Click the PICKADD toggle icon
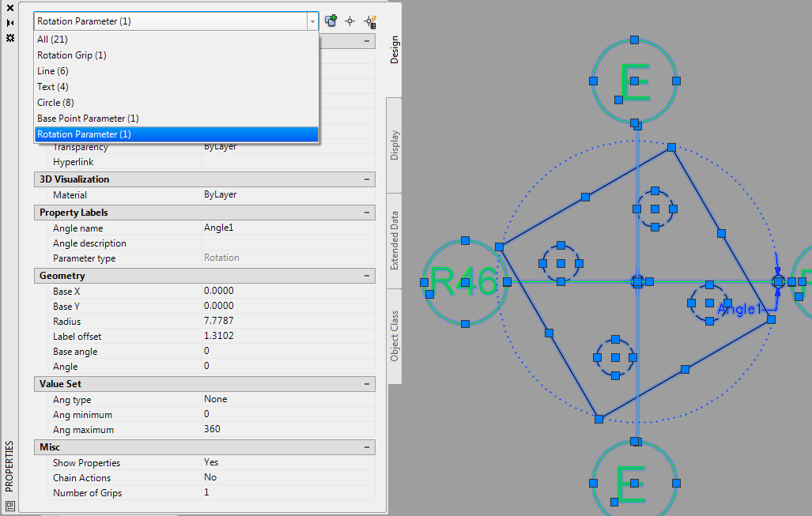 point(330,21)
